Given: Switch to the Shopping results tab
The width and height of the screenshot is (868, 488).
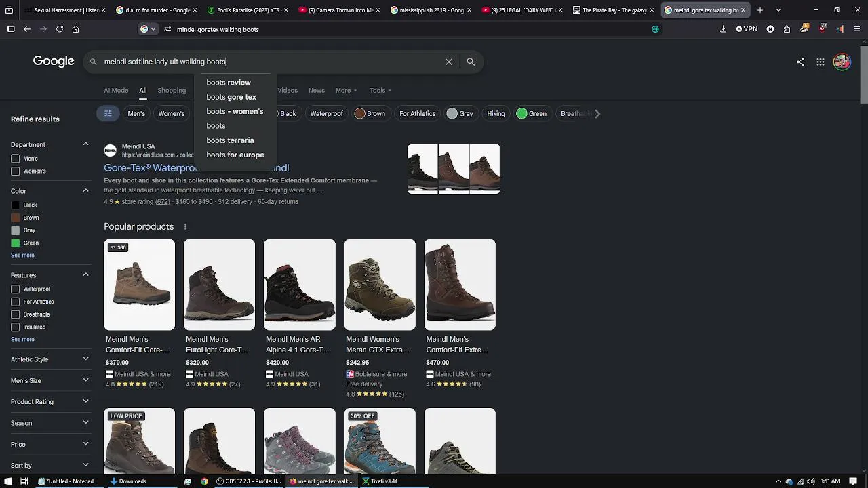Looking at the screenshot, I should point(172,91).
